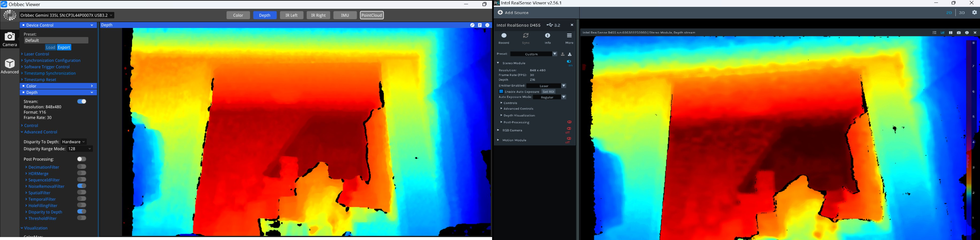The width and height of the screenshot is (980, 240).
Task: Click Record in RealSense Viewer
Action: point(504,38)
